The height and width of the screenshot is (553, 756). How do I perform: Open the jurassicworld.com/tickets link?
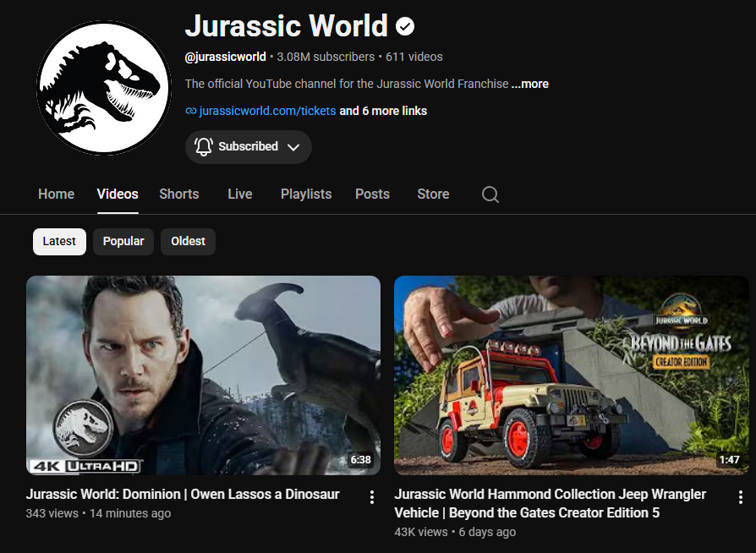click(x=267, y=111)
